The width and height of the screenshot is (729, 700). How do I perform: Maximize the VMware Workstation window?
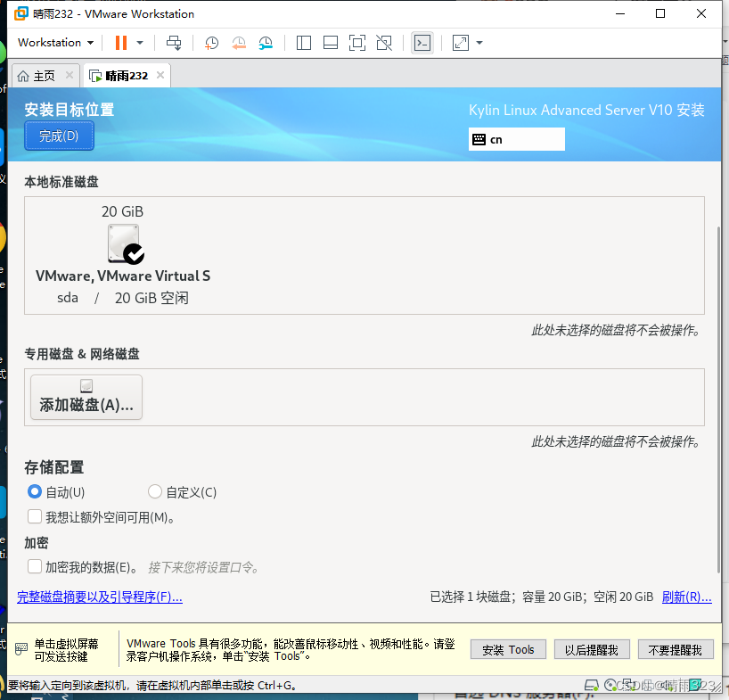pos(660,13)
